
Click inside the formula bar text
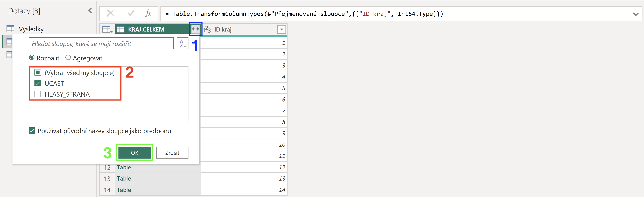(x=304, y=14)
